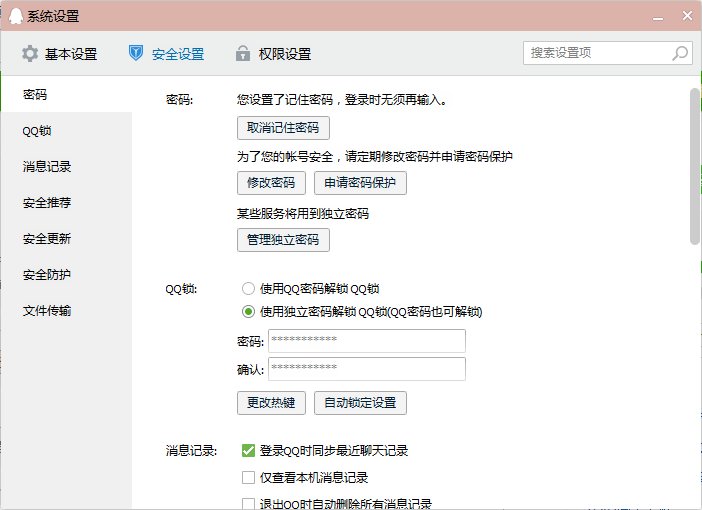Click the QQ锁: section label

[x=181, y=289]
